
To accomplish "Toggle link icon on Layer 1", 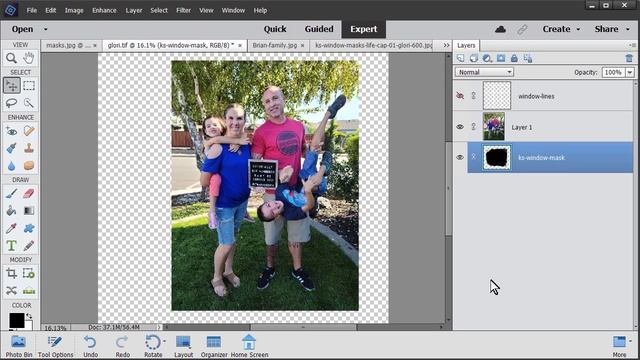I will [473, 127].
